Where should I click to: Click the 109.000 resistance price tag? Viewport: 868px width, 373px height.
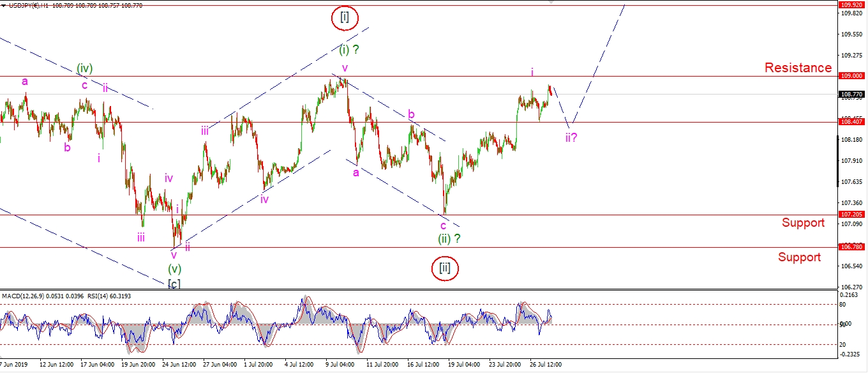click(x=851, y=75)
